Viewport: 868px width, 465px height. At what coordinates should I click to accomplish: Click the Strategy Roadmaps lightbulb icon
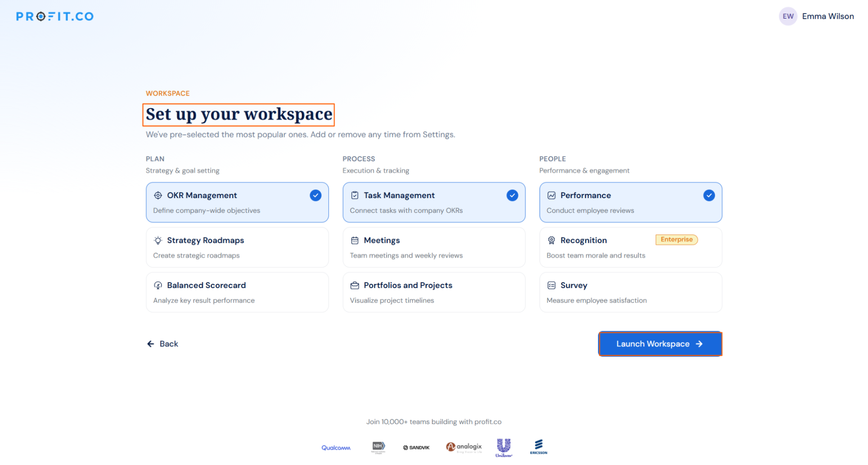point(158,240)
